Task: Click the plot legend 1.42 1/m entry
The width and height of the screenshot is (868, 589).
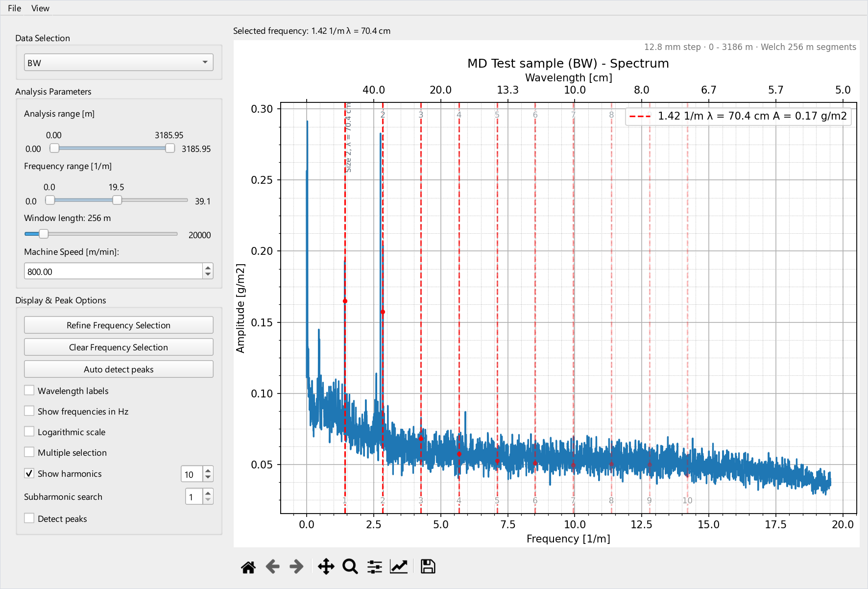Action: coord(738,116)
